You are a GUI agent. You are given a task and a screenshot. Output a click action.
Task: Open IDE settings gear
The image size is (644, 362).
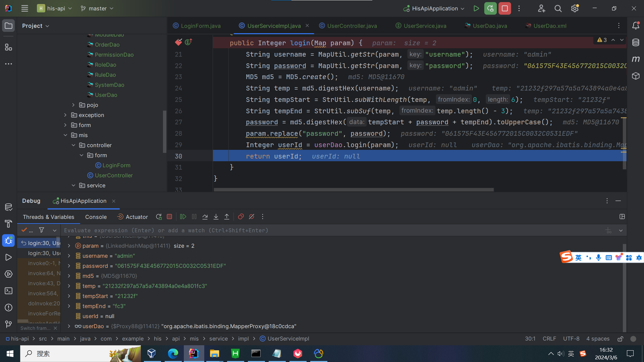pyautogui.click(x=575, y=8)
